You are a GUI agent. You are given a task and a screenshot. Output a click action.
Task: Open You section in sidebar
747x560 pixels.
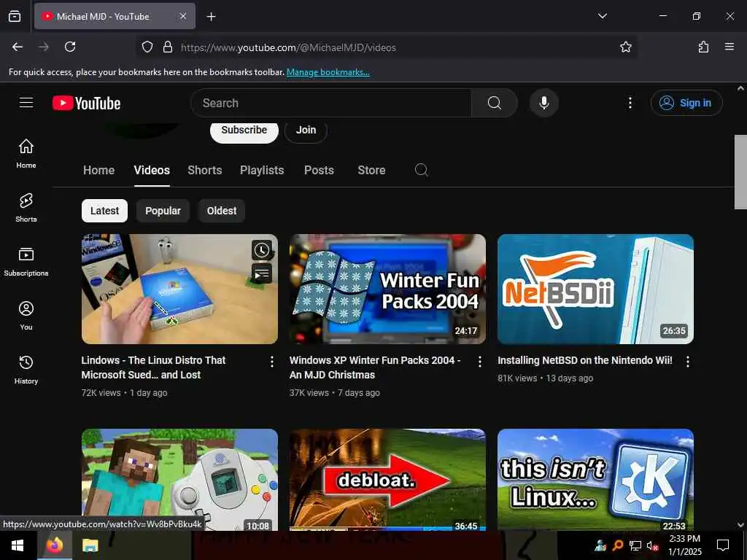point(26,315)
